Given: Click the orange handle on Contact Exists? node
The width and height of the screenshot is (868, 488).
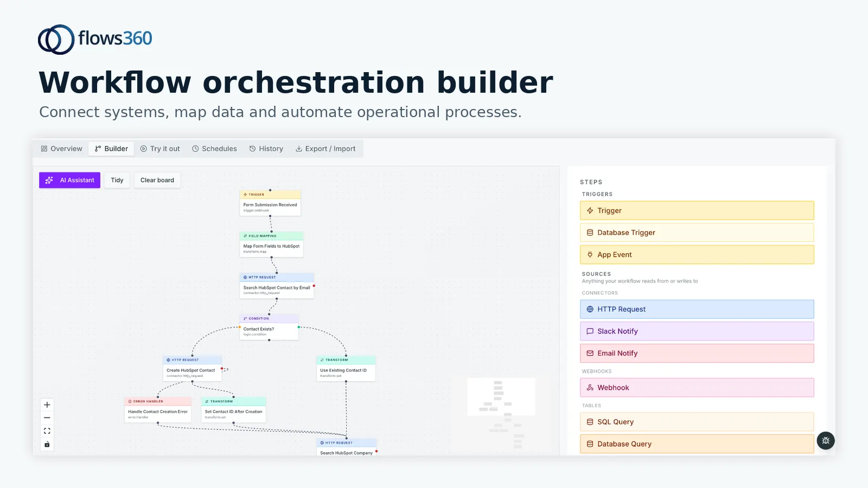Looking at the screenshot, I should (240, 327).
